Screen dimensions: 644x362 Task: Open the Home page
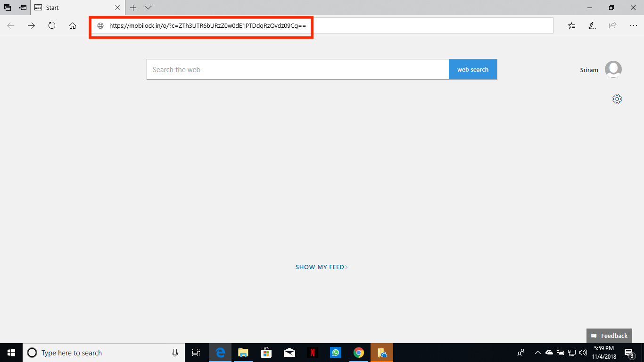coord(73,25)
